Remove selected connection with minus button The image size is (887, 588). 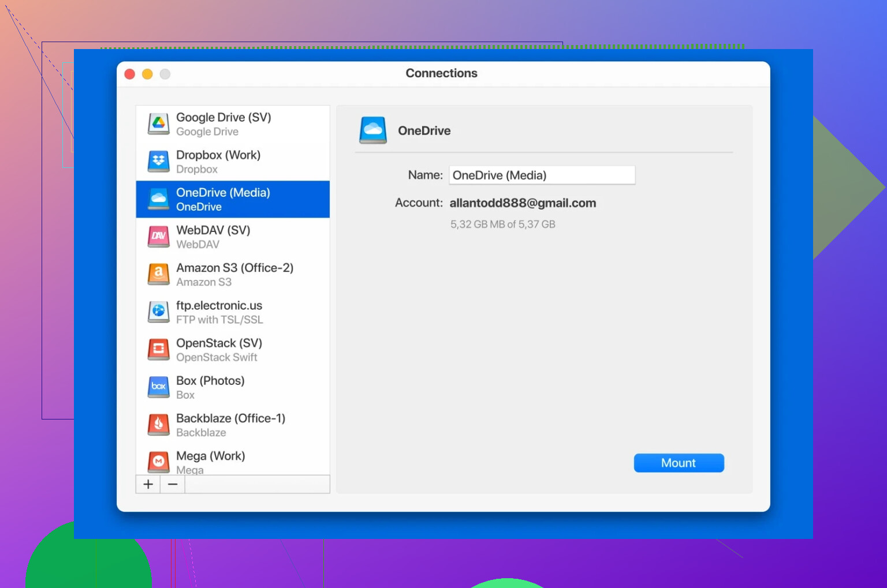click(x=173, y=484)
